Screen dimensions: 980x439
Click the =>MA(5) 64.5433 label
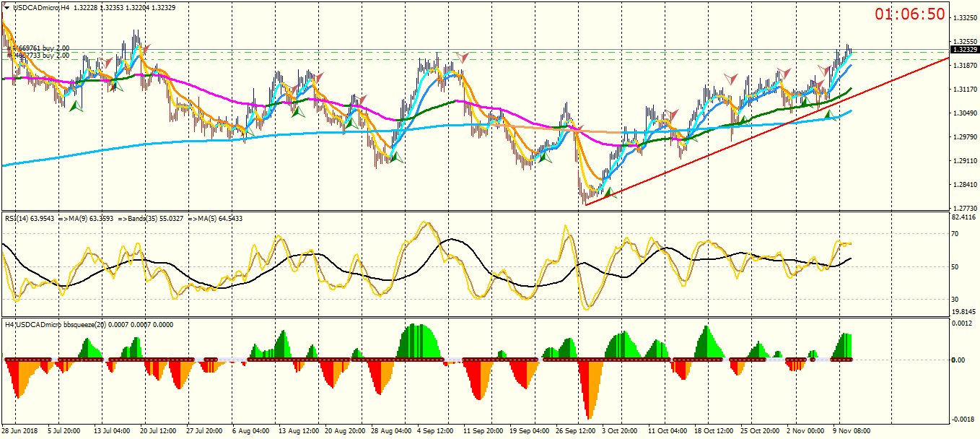(215, 218)
